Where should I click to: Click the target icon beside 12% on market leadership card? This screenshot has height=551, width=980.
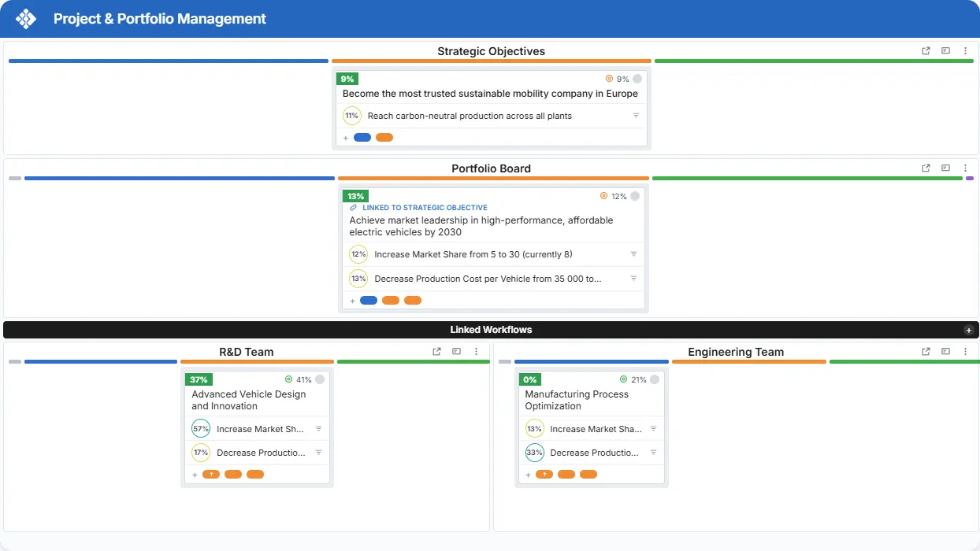pyautogui.click(x=604, y=196)
